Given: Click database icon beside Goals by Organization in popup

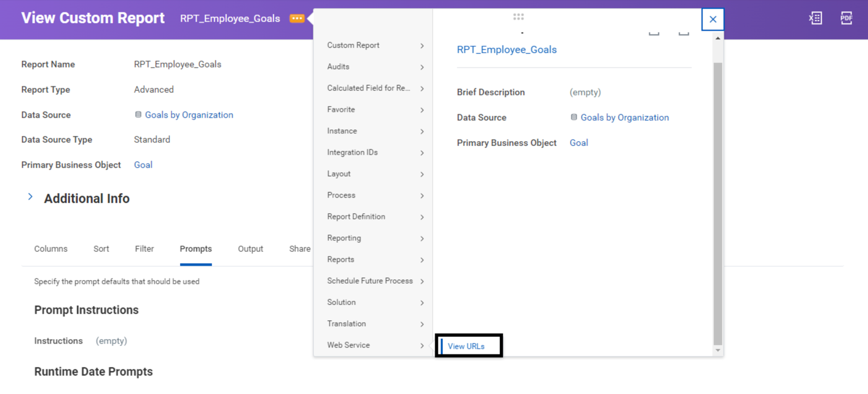Looking at the screenshot, I should pyautogui.click(x=574, y=117).
